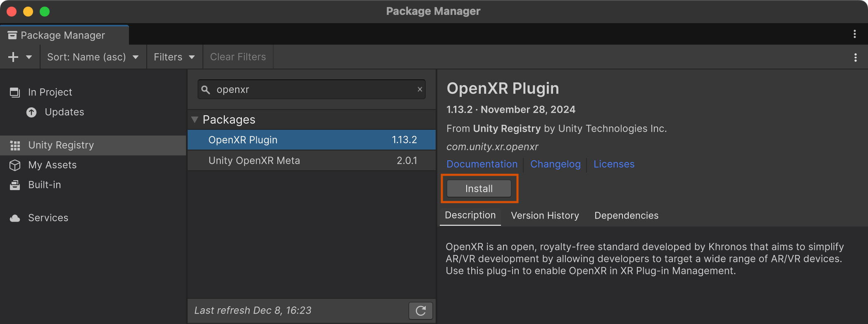Click the Last refresh Dec 8, 16:23 text
This screenshot has height=324, width=868.
click(x=253, y=310)
